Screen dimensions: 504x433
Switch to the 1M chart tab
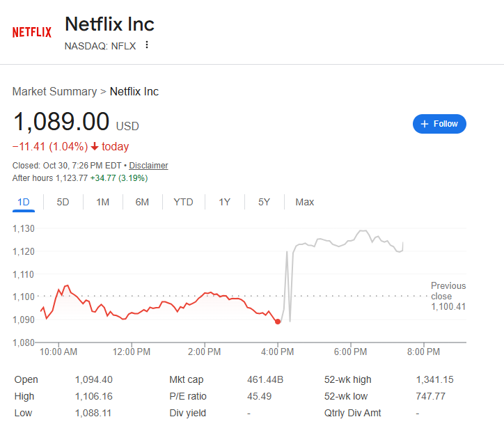click(102, 202)
